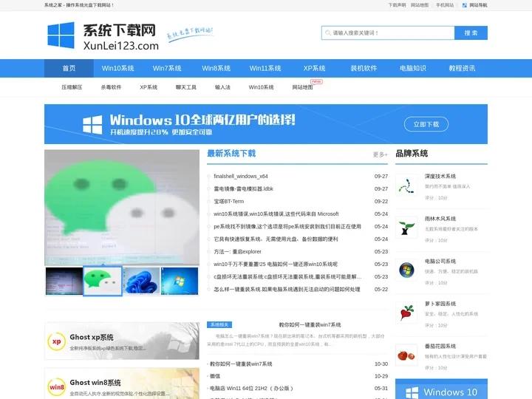
Task: Go to 首页 home tab
Action: point(69,68)
